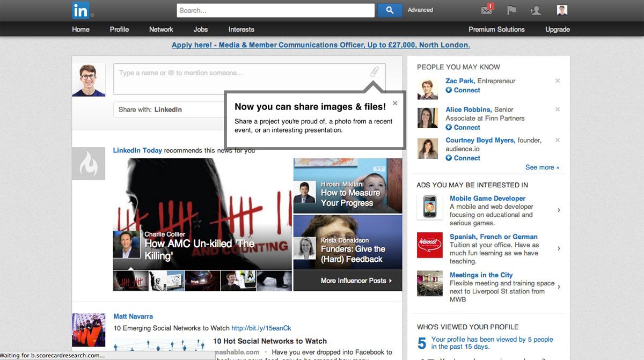The image size is (644, 360).
Task: Open the bit.ly/15eanCk link
Action: tap(261, 328)
